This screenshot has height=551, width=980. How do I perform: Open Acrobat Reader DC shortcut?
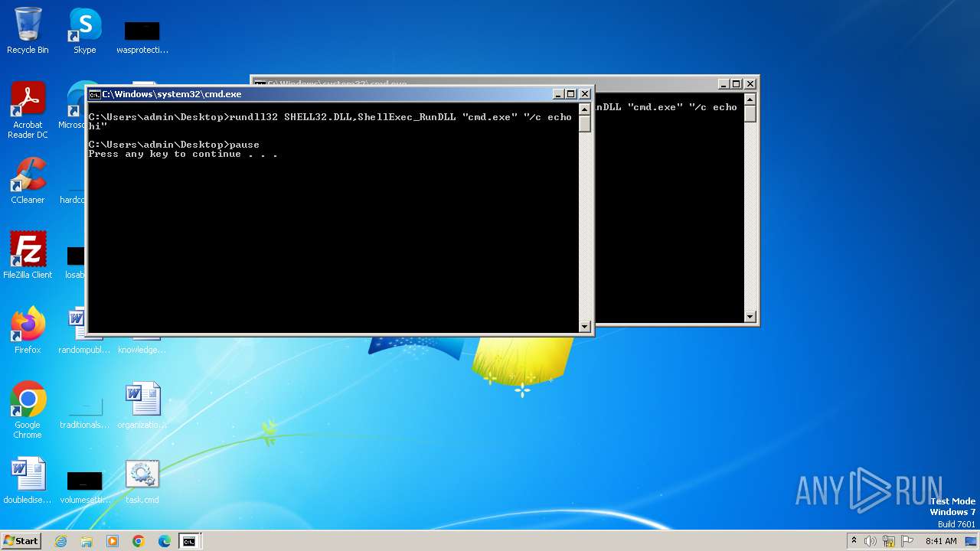pos(28,110)
